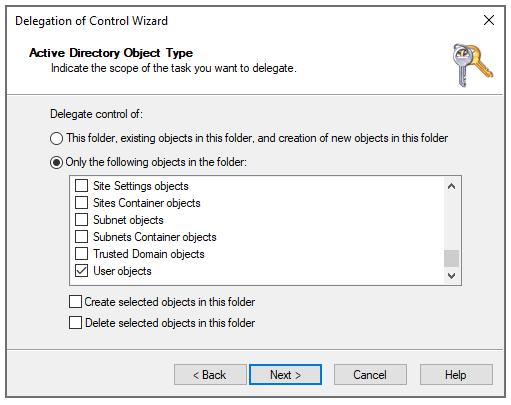
Task: Click the keys icon in wizard header
Action: pos(472,65)
